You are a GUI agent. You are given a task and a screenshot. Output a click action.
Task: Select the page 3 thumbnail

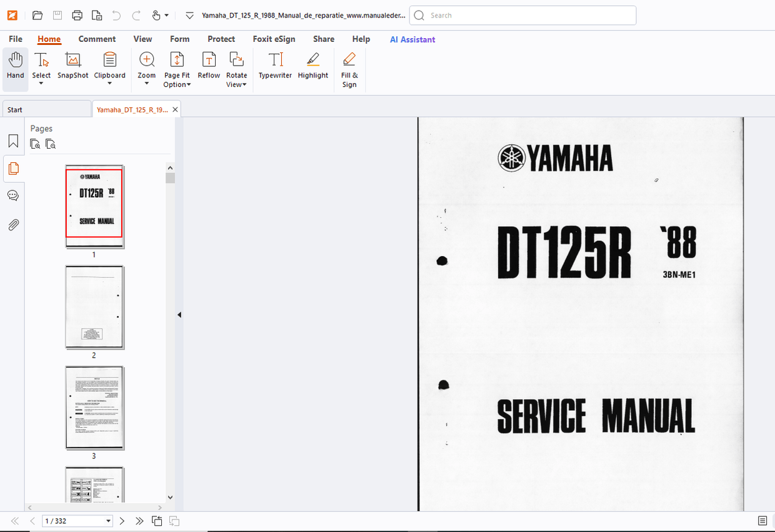point(94,408)
